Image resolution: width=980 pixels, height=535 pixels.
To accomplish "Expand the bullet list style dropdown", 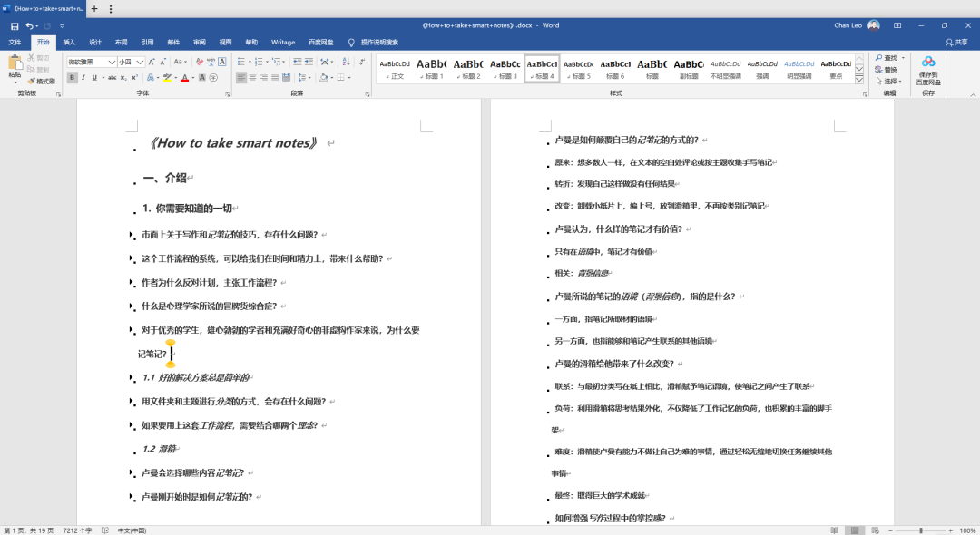I will [x=250, y=62].
